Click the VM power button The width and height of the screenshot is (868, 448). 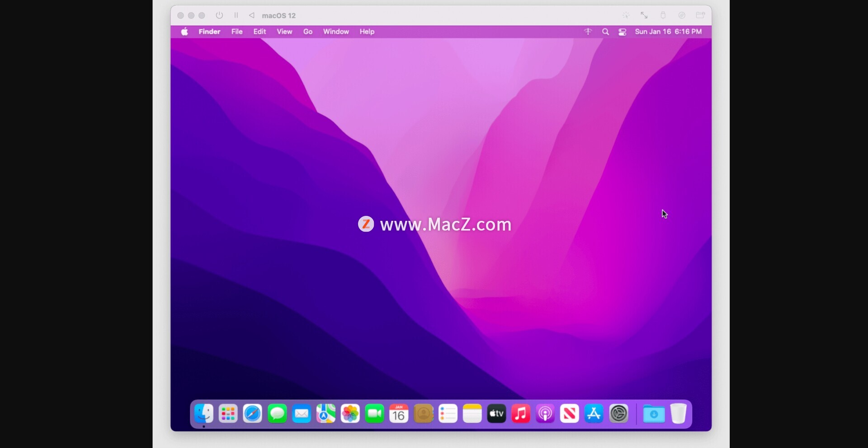(x=219, y=15)
